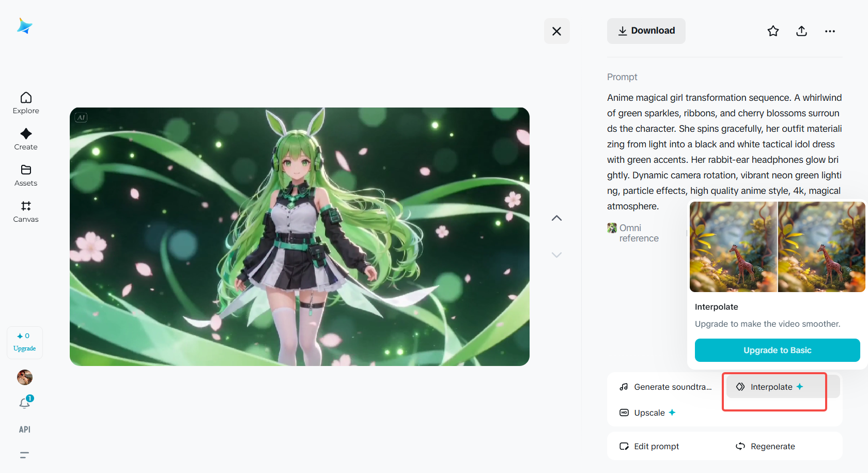The width and height of the screenshot is (868, 473).
Task: Click Interpolate to smooth the video
Action: [x=772, y=386]
